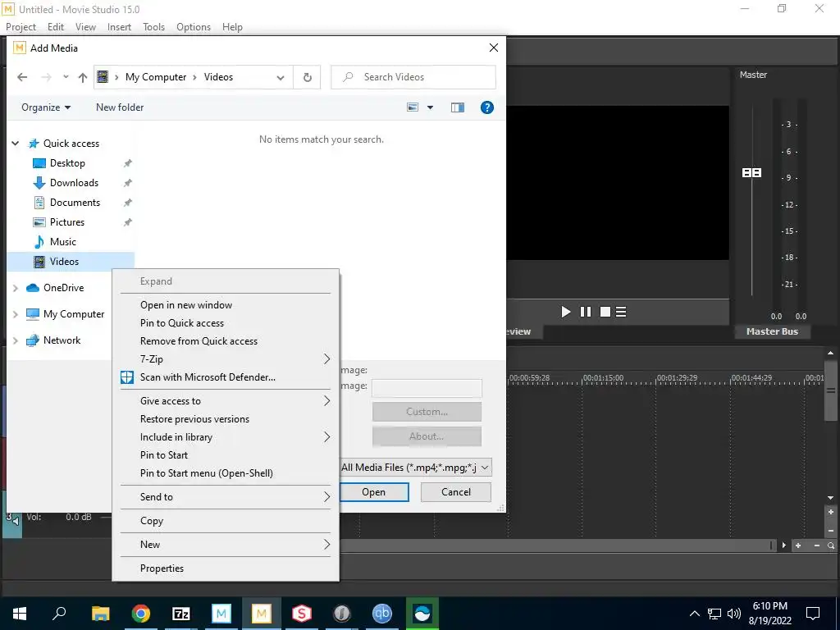Screen dimensions: 840x630
Task: Click the Cancel button
Action: 456,492
